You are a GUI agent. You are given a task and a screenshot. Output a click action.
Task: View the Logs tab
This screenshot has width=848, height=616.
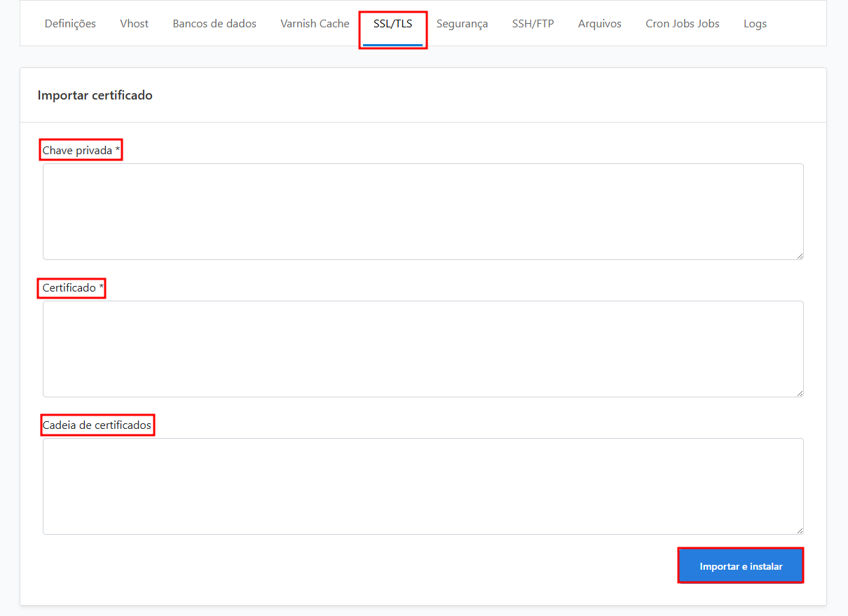pos(755,24)
